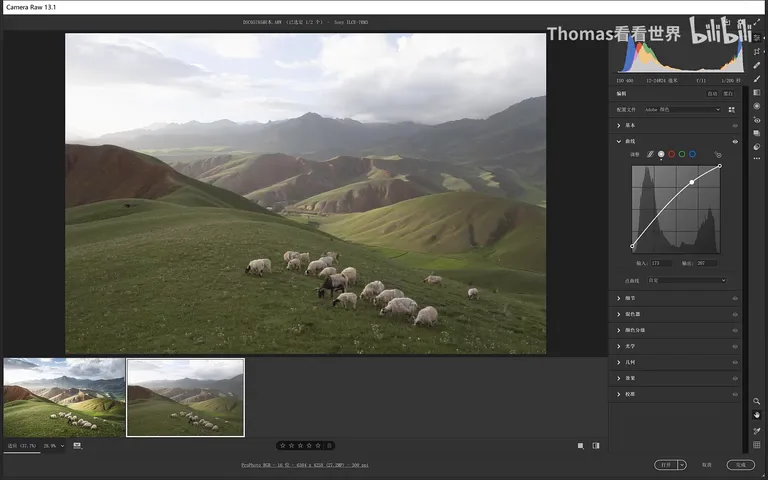Select the second highlighted filmstrip thumbnail
This screenshot has width=768, height=480.
(x=185, y=397)
